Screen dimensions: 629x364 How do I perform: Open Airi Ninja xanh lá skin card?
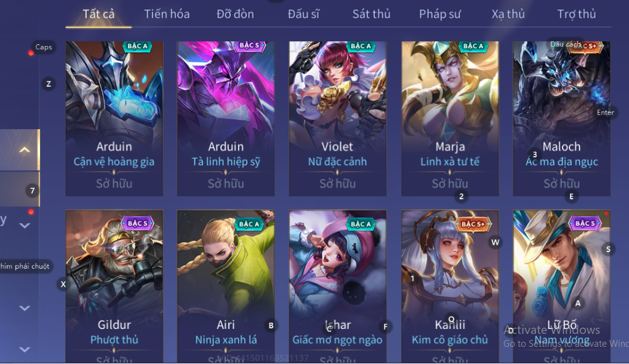(226, 287)
